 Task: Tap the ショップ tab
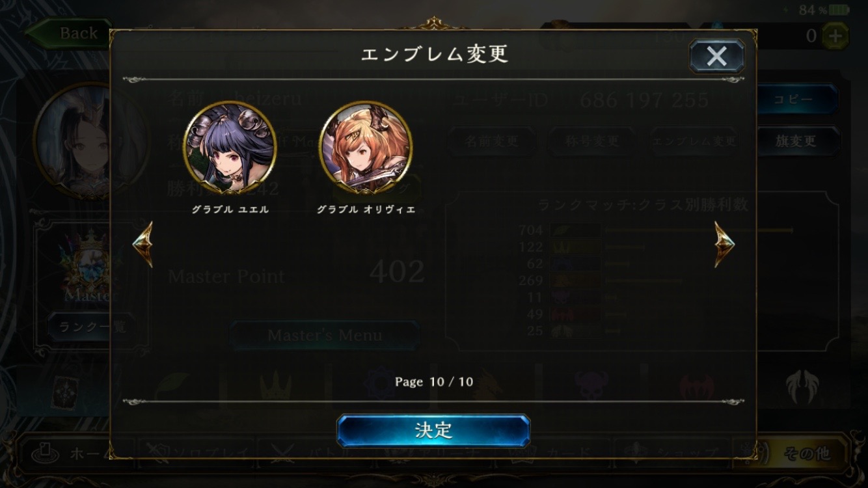(x=670, y=453)
